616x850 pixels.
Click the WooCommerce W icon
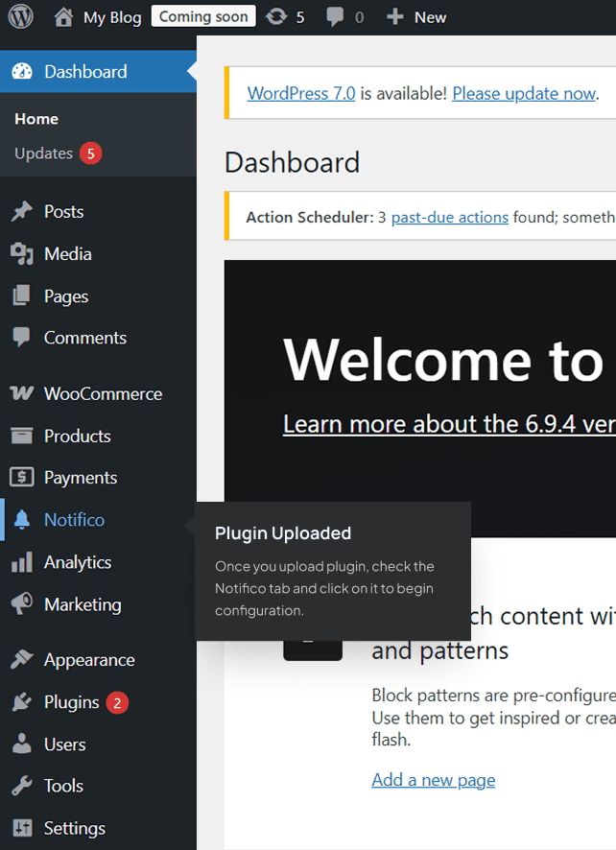coord(22,393)
